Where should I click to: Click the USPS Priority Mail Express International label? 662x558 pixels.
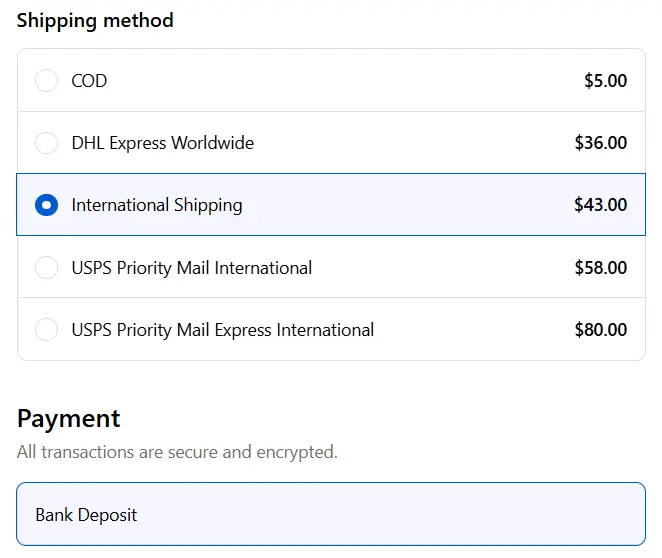point(223,330)
